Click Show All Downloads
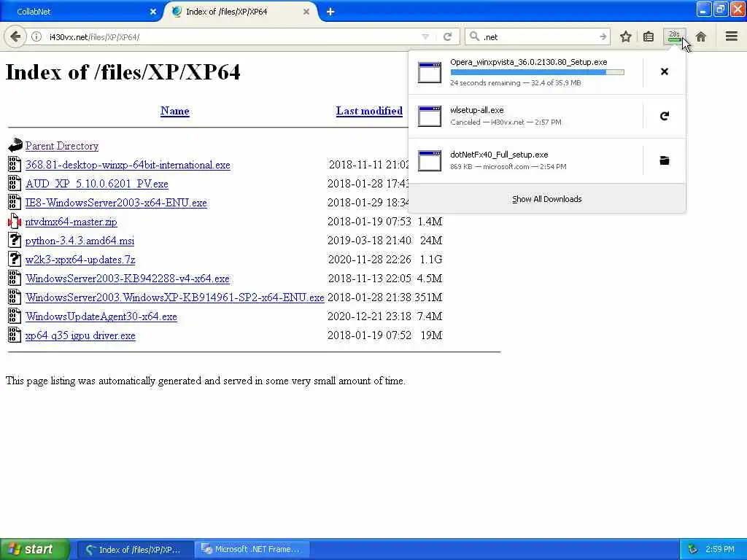 [x=547, y=199]
